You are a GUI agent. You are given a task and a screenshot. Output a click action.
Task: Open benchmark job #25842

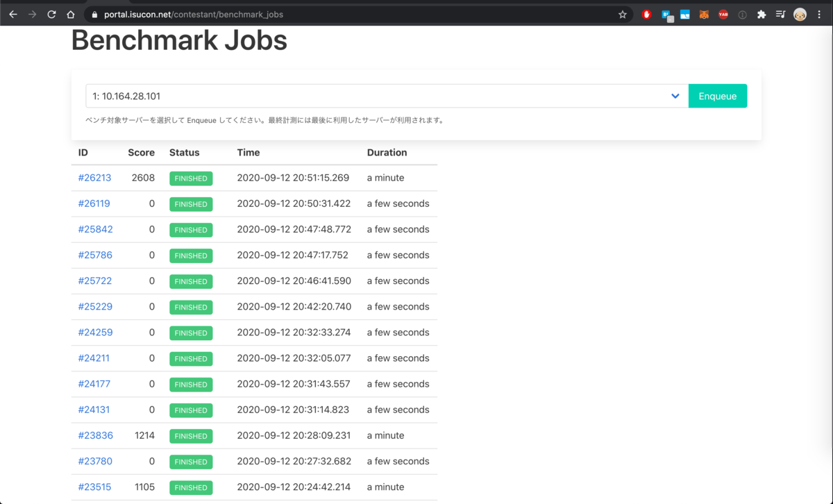click(95, 229)
